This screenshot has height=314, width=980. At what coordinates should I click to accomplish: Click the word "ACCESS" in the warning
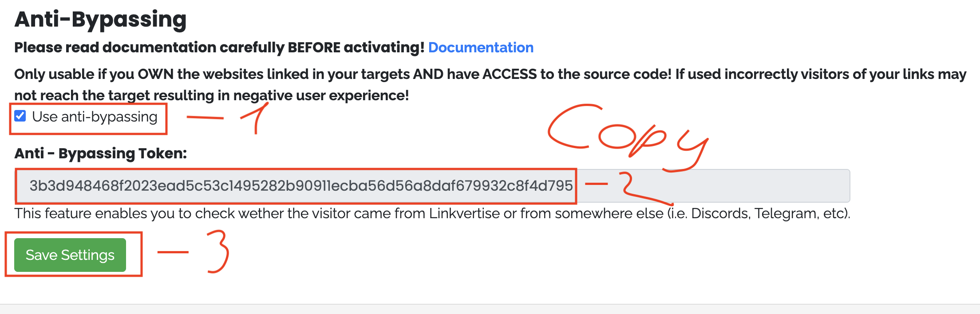click(x=510, y=74)
